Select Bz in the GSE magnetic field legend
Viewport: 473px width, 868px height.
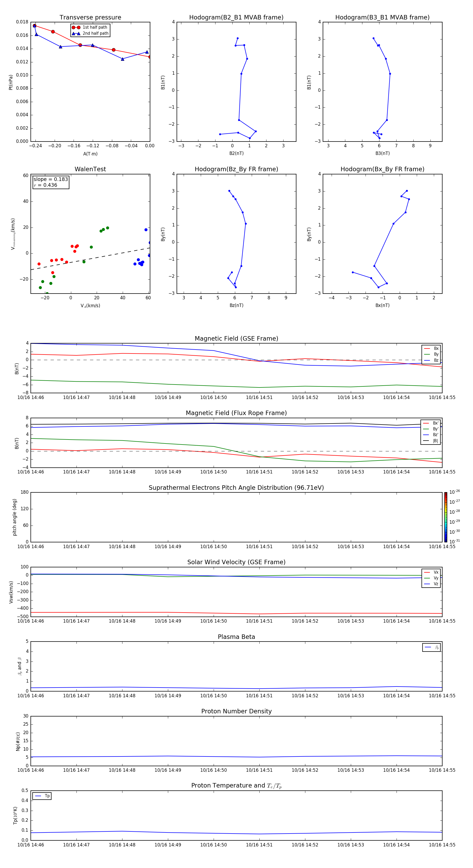point(431,360)
